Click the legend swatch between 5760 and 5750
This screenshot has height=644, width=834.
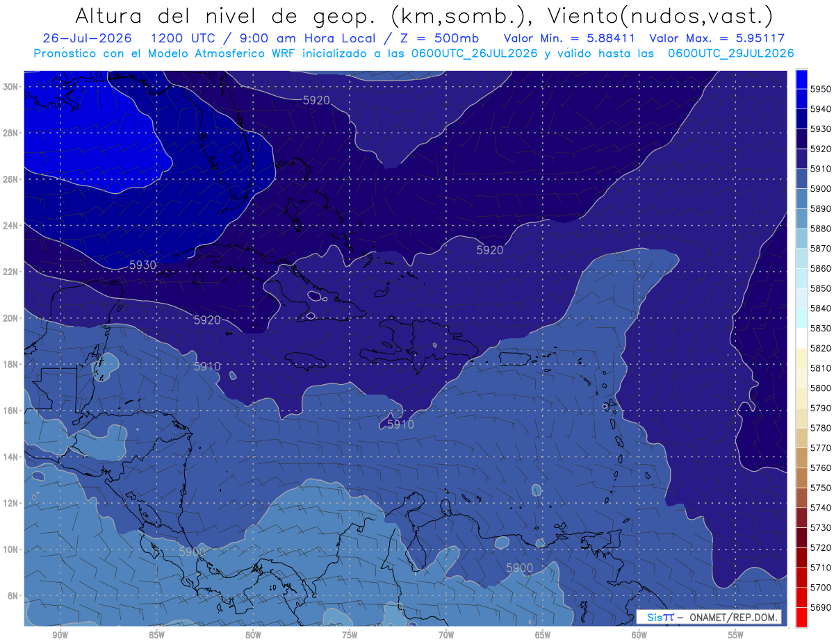pyautogui.click(x=801, y=477)
